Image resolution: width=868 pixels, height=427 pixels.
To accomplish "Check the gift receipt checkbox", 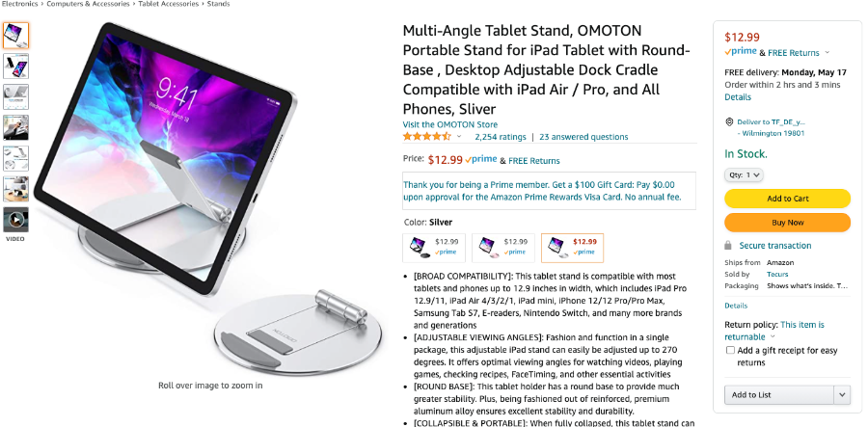I will pos(731,350).
